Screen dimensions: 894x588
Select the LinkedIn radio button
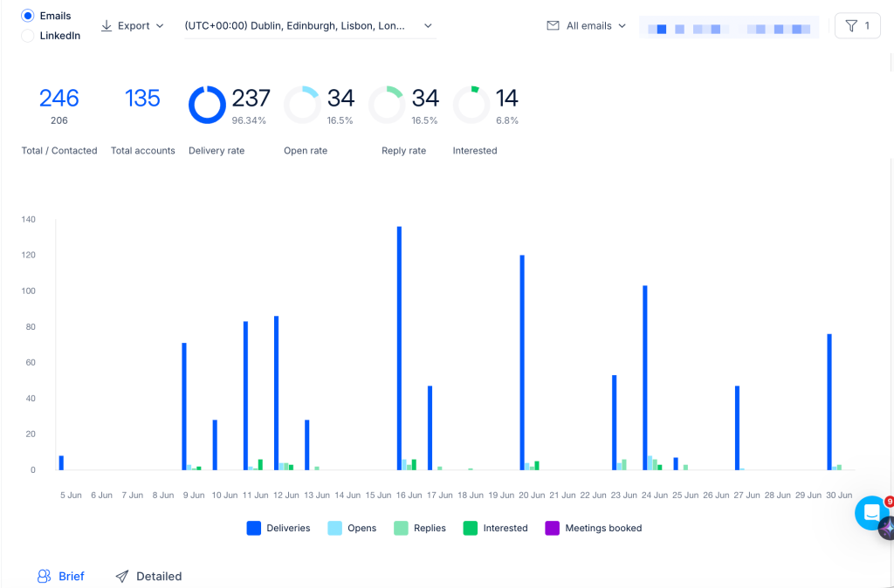(x=27, y=35)
